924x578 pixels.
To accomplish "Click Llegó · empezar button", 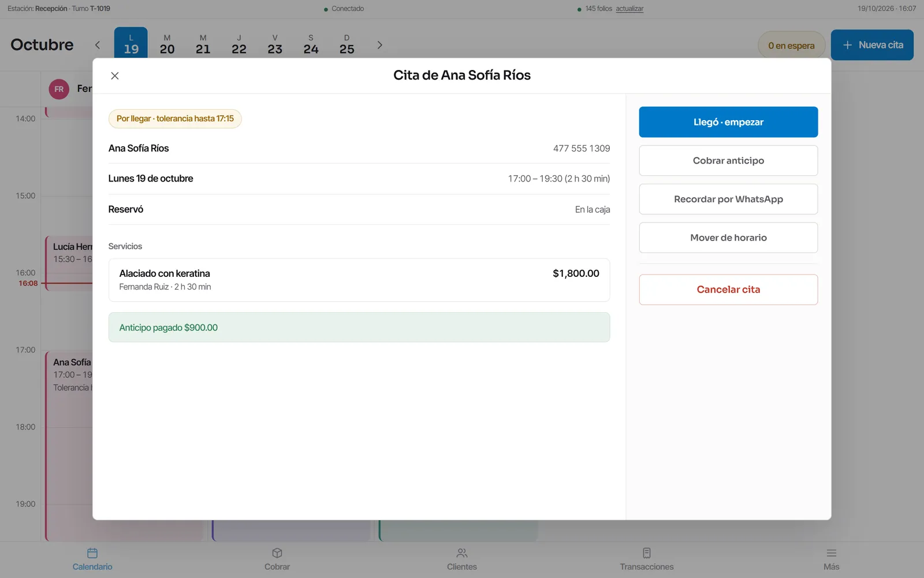I will 728,122.
